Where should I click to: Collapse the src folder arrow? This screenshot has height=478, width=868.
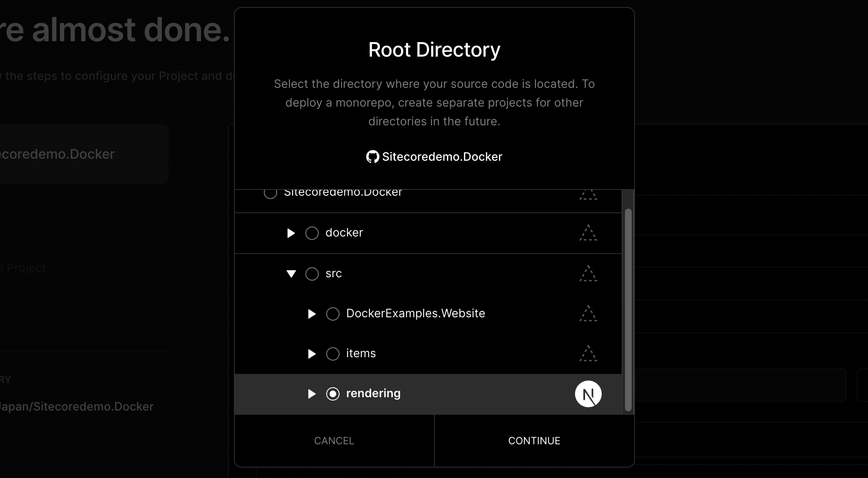[x=291, y=274]
